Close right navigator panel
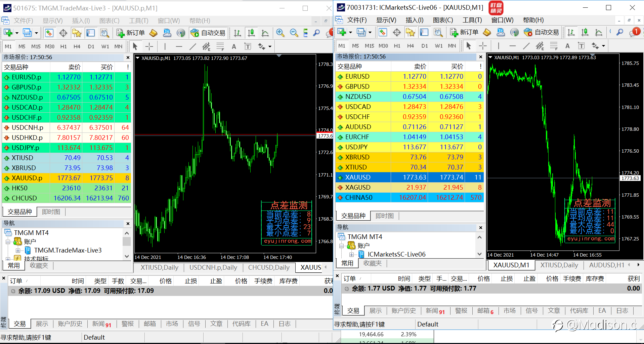The image size is (644, 344). click(x=481, y=228)
